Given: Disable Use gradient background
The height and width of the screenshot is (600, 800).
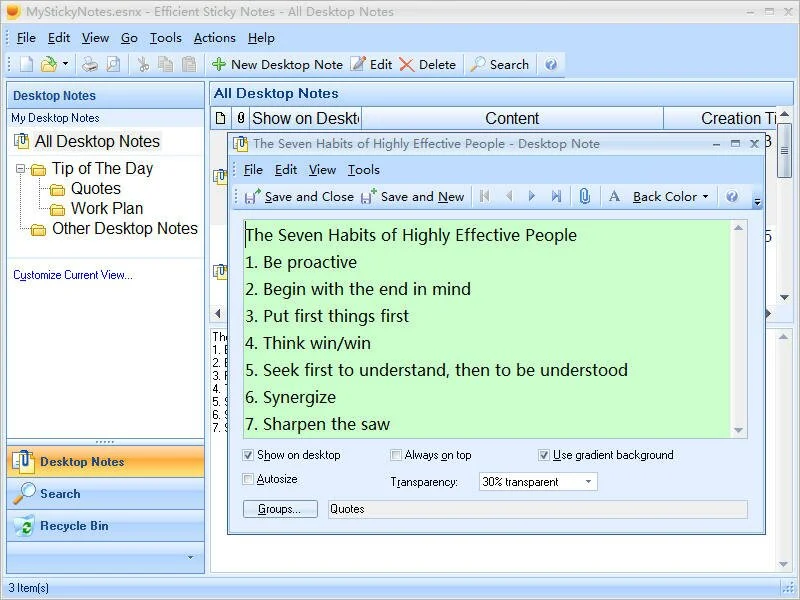Looking at the screenshot, I should point(543,455).
